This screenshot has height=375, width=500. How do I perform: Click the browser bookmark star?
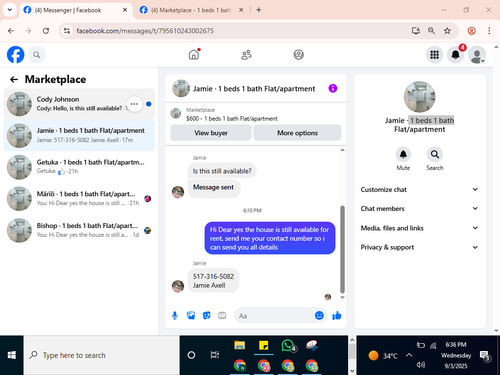point(447,31)
